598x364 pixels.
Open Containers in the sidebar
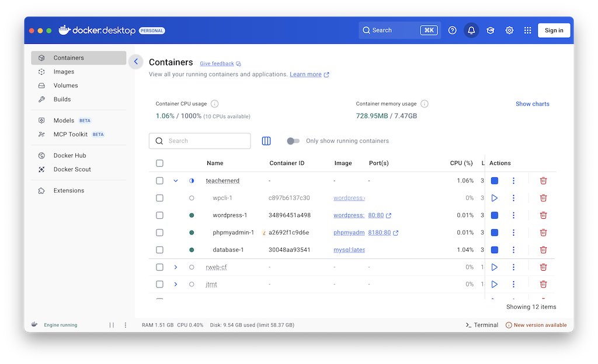[79, 58]
